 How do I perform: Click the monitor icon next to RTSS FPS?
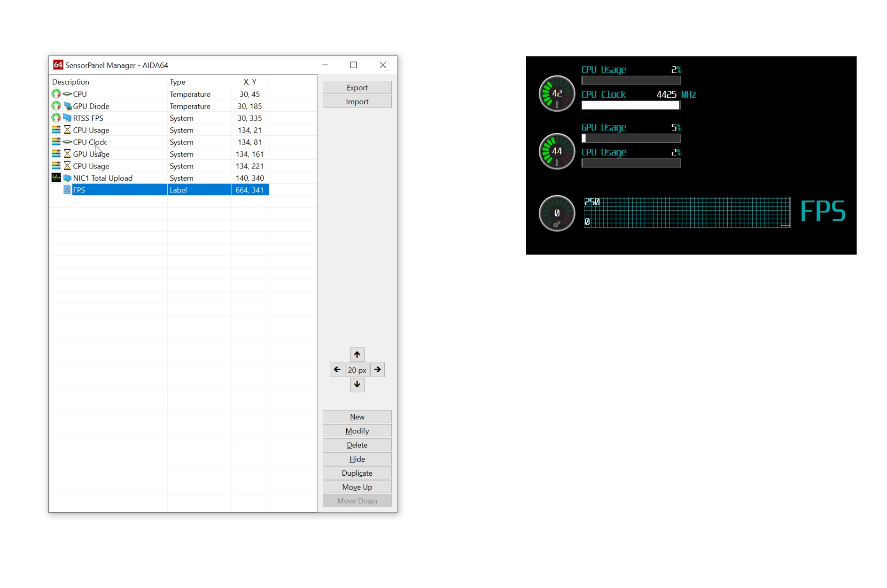[67, 118]
